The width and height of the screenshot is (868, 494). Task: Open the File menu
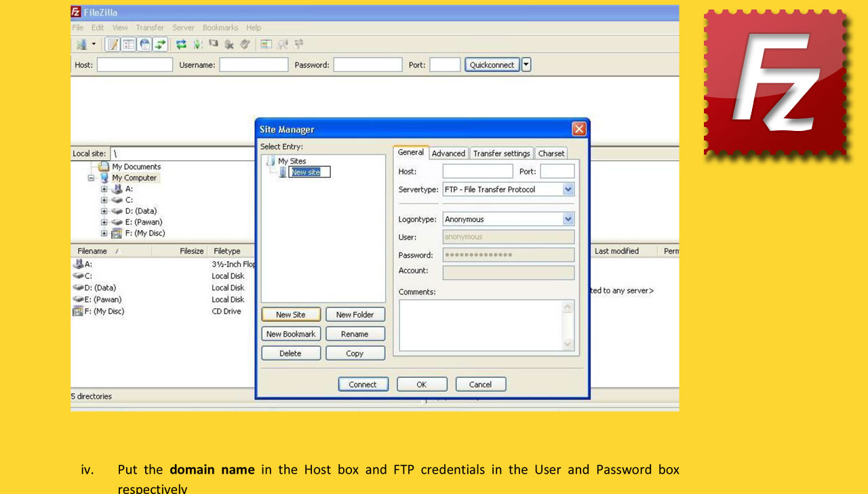coord(78,28)
